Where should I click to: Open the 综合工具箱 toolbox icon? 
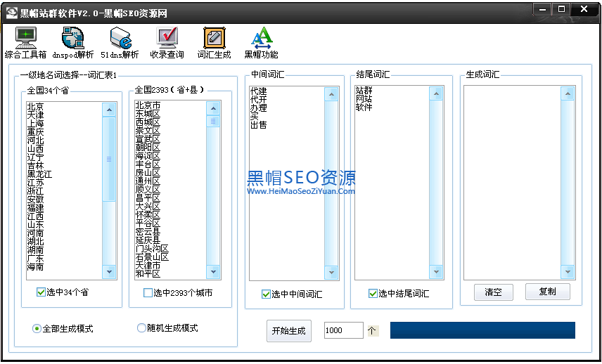point(25,37)
